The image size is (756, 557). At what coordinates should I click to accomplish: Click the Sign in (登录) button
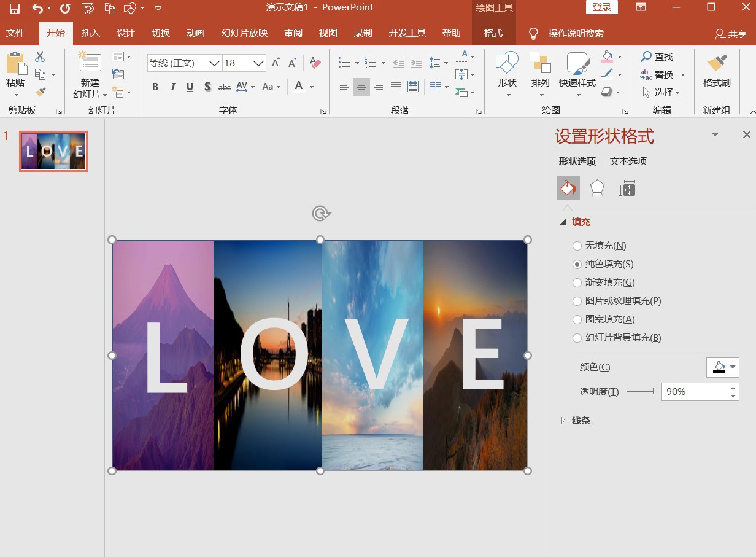coord(601,7)
